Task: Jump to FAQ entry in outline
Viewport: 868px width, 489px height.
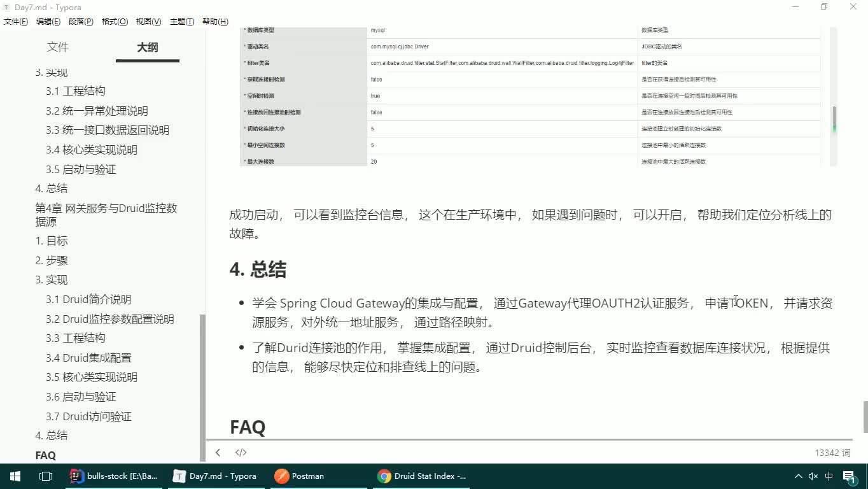Action: click(x=46, y=455)
